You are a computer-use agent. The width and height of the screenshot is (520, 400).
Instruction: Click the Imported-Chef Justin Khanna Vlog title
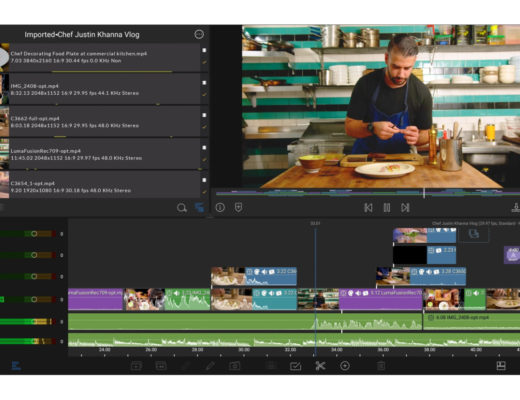82,35
